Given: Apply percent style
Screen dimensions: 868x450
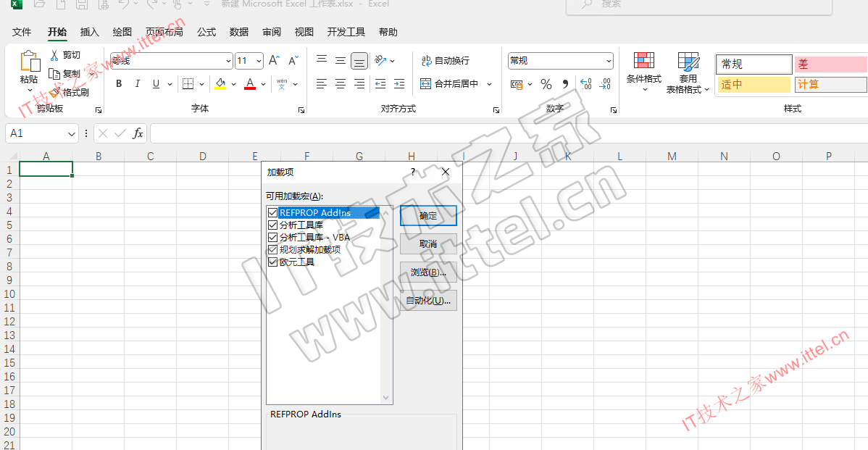Looking at the screenshot, I should coord(546,84).
